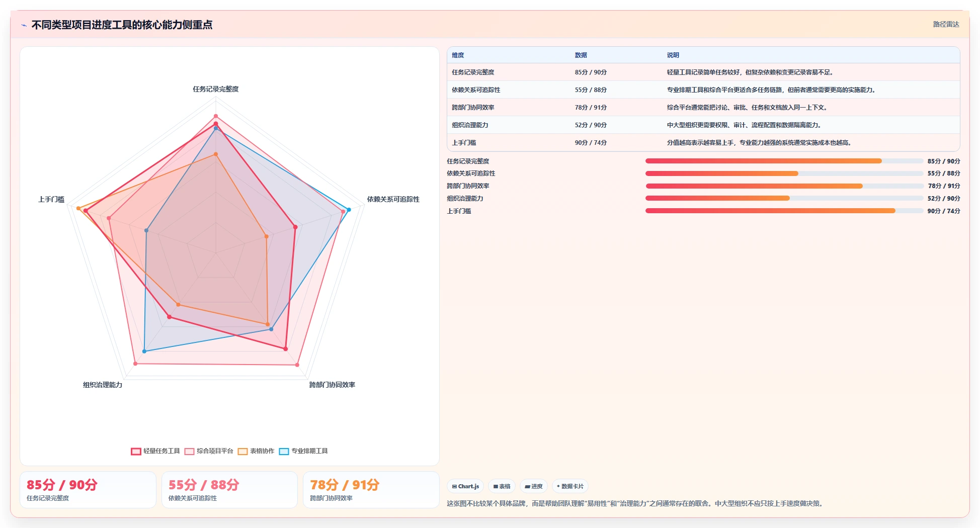980x528 pixels.
Task: Click the 依赖关系可追踪性 progress bar
Action: [784, 173]
